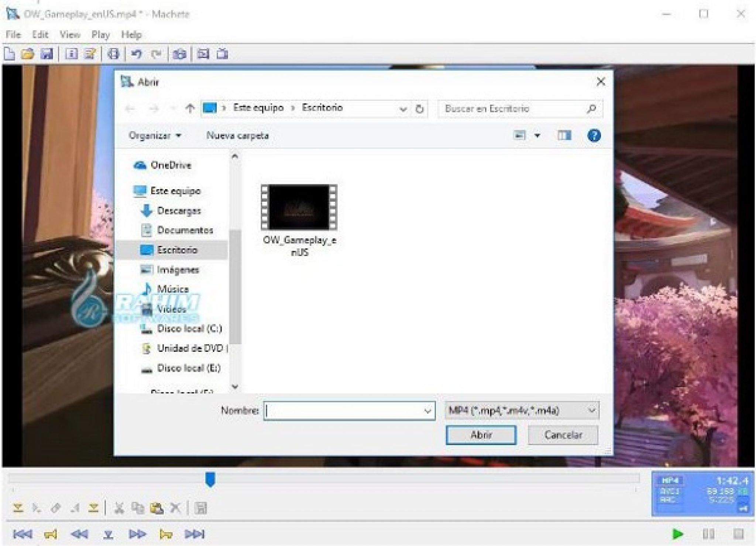Open the Edit menu
Screen dimensions: 756x546
40,34
